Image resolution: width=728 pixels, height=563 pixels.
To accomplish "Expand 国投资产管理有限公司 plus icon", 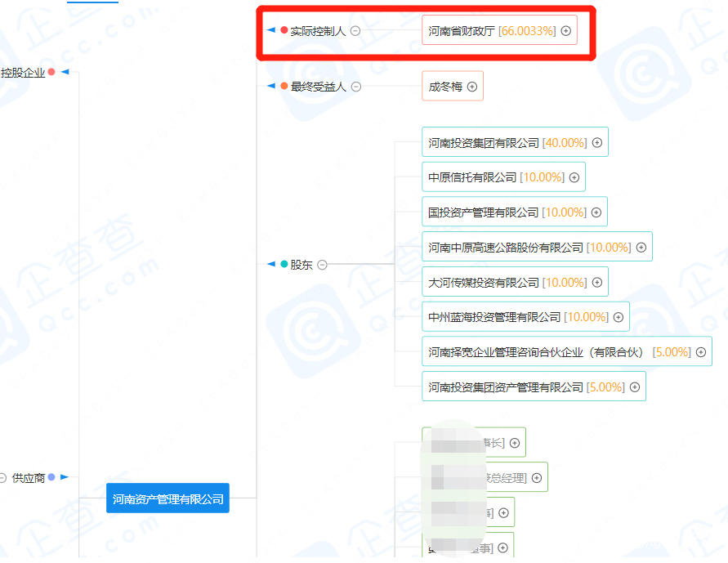I will click(x=596, y=212).
